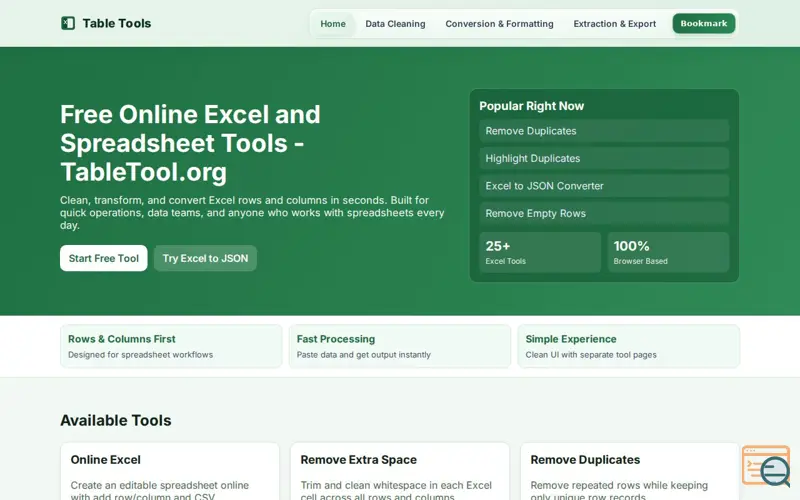Open the Remove Extra Space tool card
The image size is (800, 500).
[x=399, y=471]
